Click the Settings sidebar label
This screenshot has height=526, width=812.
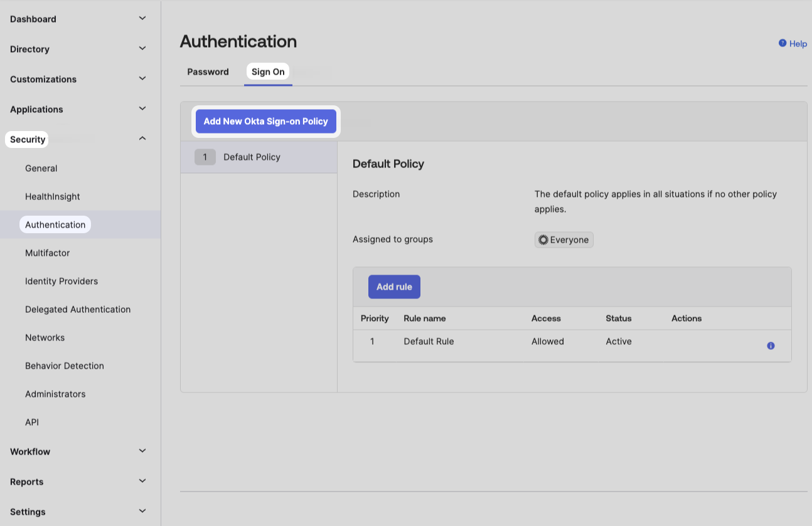[28, 512]
